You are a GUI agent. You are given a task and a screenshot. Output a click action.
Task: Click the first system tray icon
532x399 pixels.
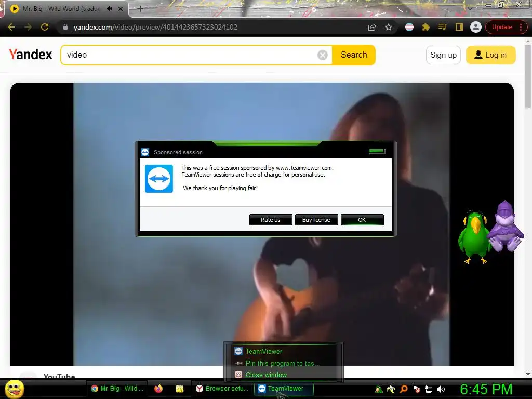(379, 389)
